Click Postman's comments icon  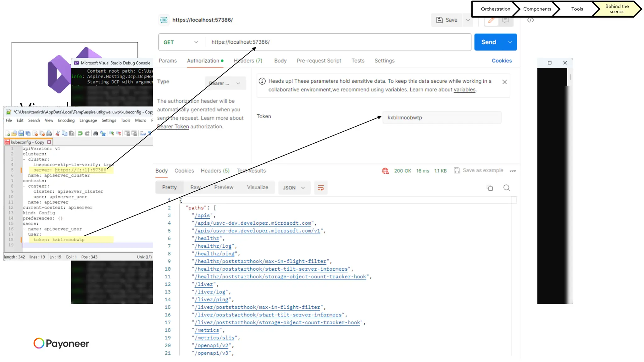[x=505, y=20]
